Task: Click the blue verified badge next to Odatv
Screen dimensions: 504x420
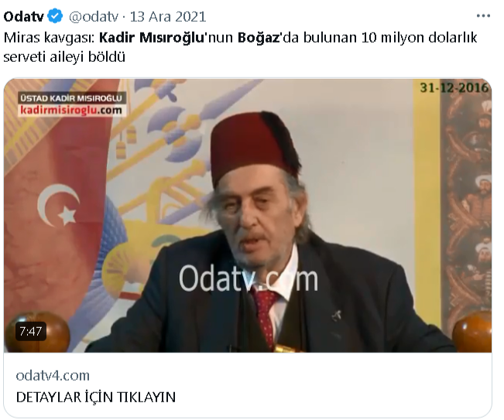Action: tap(55, 16)
